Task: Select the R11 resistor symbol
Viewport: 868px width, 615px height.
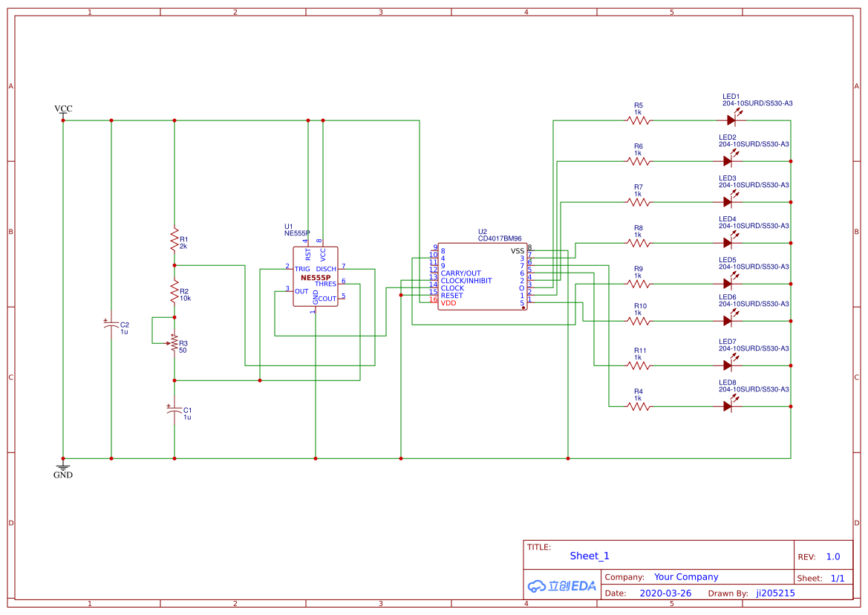Action: coord(639,365)
